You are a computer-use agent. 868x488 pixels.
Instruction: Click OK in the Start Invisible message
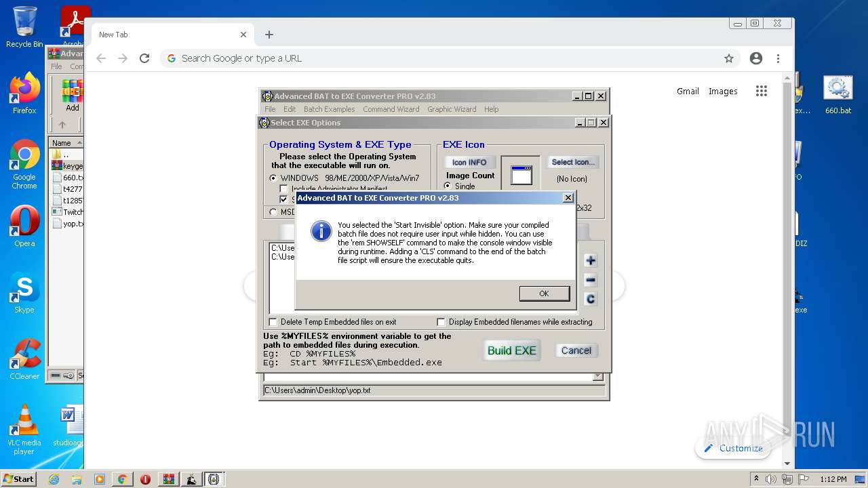pos(544,293)
